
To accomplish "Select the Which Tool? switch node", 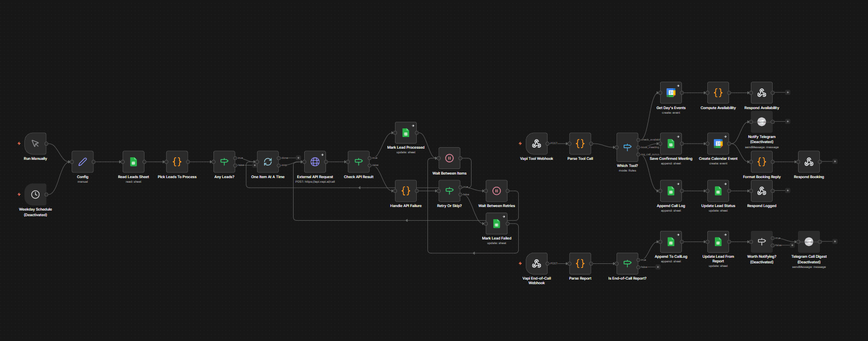I will click(627, 147).
